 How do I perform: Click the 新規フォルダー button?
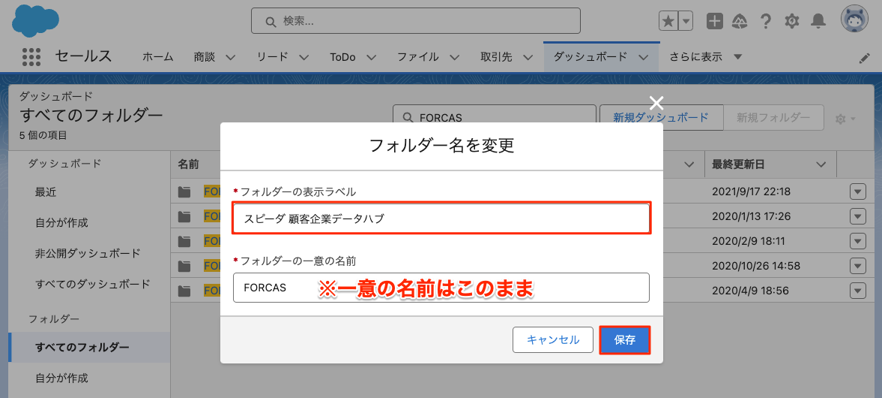[x=773, y=117]
